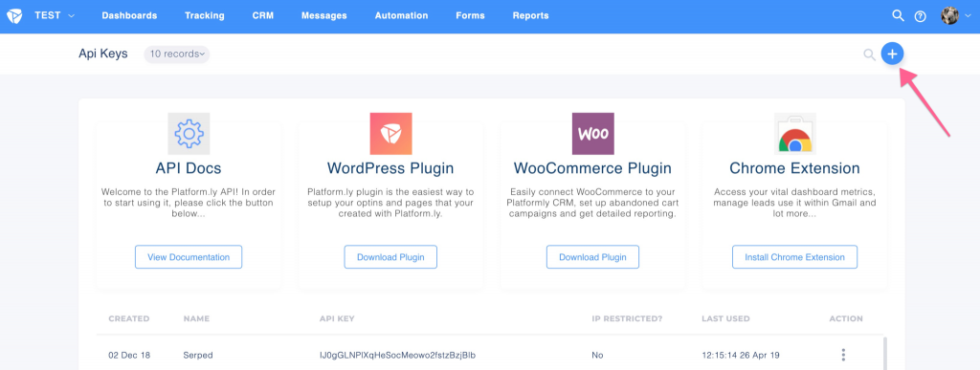Open the help question mark icon

920,16
